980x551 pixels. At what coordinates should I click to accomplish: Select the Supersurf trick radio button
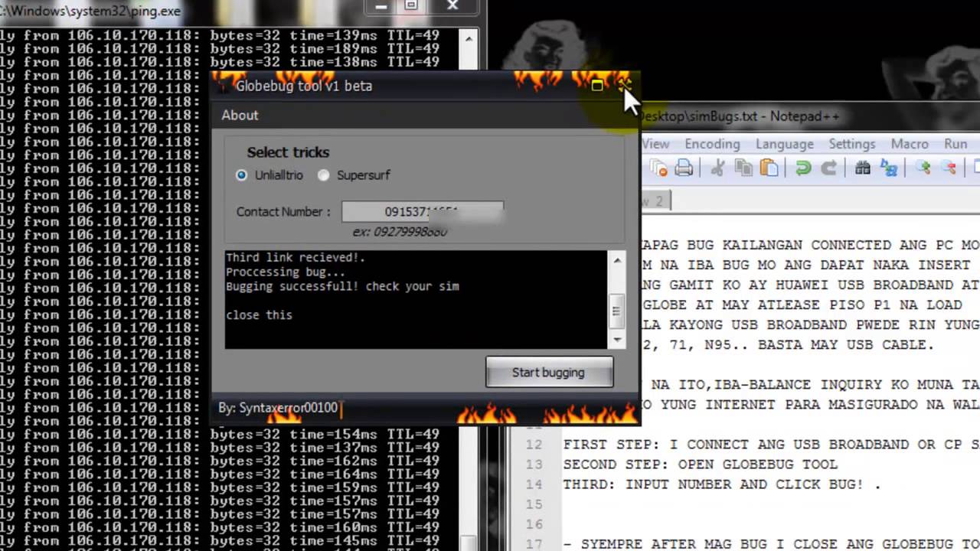[x=323, y=175]
